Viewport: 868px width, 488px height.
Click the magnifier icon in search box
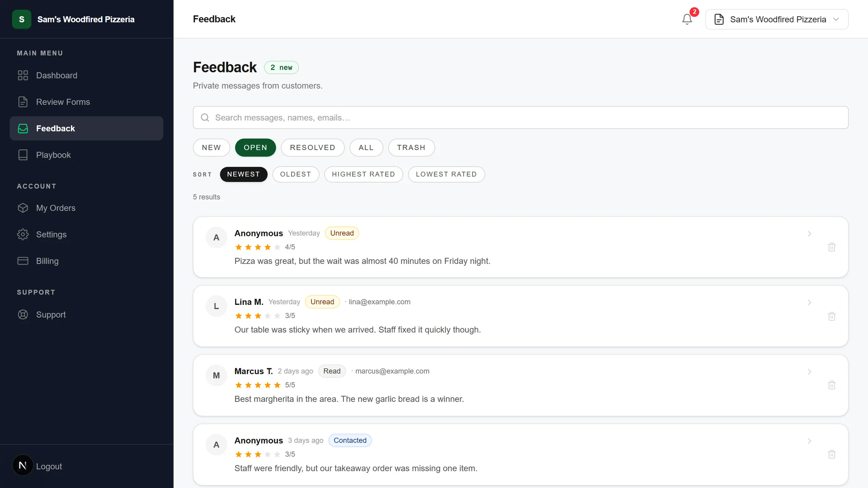(205, 117)
